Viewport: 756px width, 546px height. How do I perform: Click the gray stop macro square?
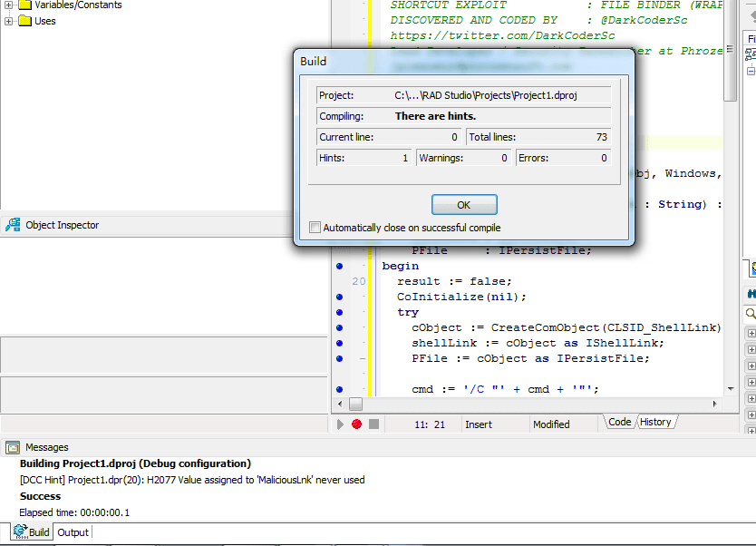point(373,424)
